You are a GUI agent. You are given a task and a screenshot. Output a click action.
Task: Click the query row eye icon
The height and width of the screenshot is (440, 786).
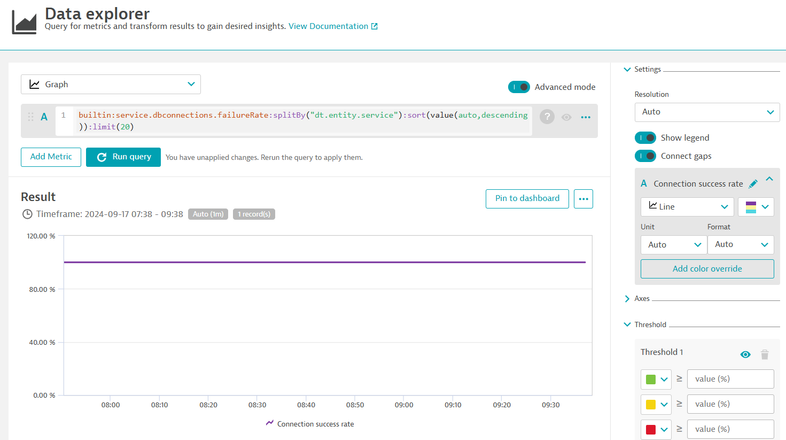coord(566,117)
